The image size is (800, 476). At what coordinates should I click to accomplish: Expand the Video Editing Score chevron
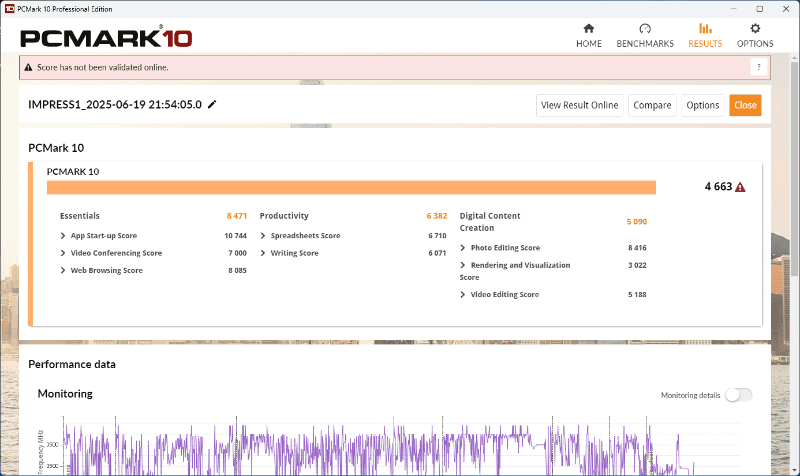coord(463,294)
